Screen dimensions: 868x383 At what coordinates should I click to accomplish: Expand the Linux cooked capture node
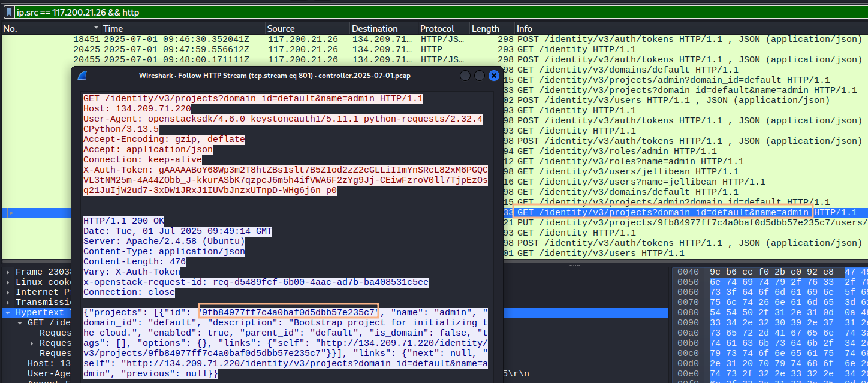(8, 282)
